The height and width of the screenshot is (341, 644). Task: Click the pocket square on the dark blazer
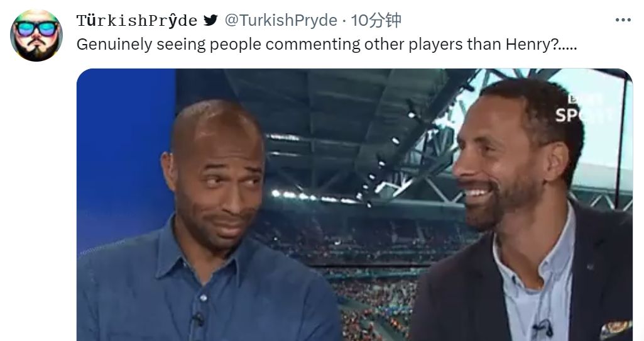[616, 329]
